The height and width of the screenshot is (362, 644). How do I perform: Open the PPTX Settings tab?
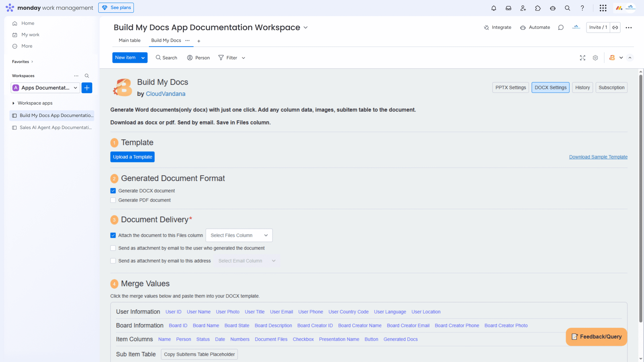tap(510, 87)
